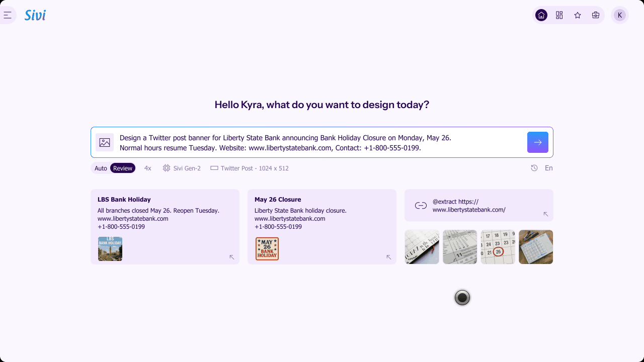Use the arrow on May 26 Closure card
This screenshot has height=362, width=644.
click(x=389, y=257)
